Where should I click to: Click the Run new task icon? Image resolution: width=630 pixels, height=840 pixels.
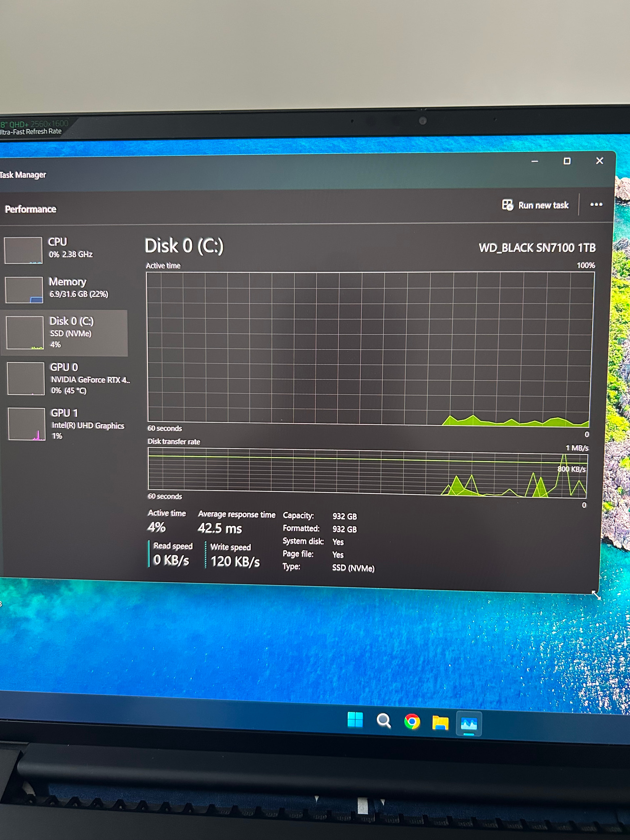pos(507,205)
